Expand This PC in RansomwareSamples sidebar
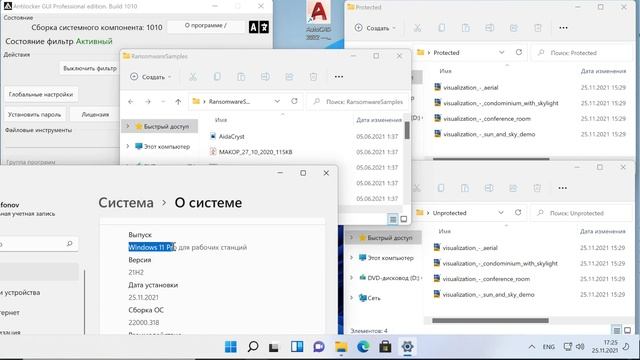The width and height of the screenshot is (640, 360). point(128,146)
